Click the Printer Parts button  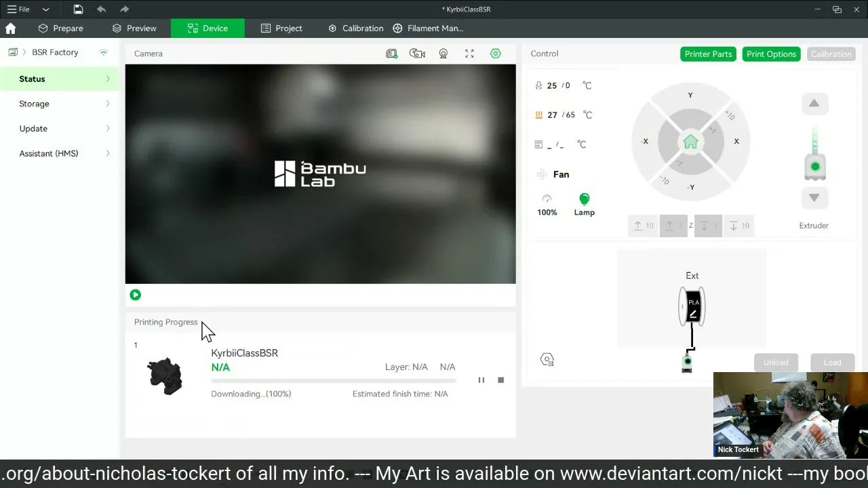[708, 54]
